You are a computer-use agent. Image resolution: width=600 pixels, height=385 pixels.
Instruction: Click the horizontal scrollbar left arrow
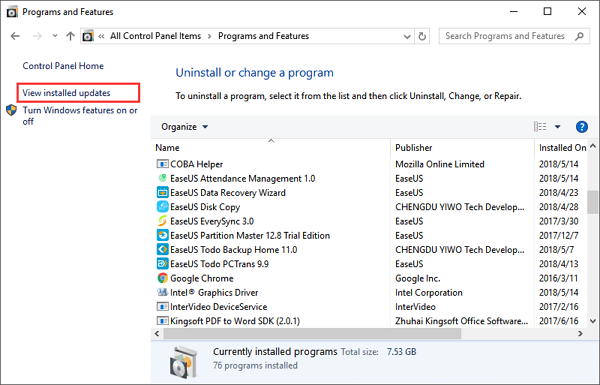157,334
